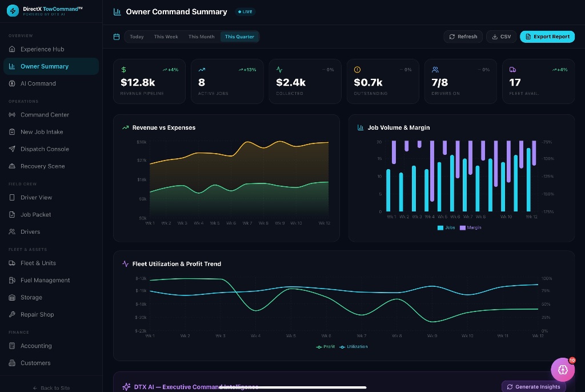
Task: Open Fuel Management from the sidebar
Action: [51, 280]
